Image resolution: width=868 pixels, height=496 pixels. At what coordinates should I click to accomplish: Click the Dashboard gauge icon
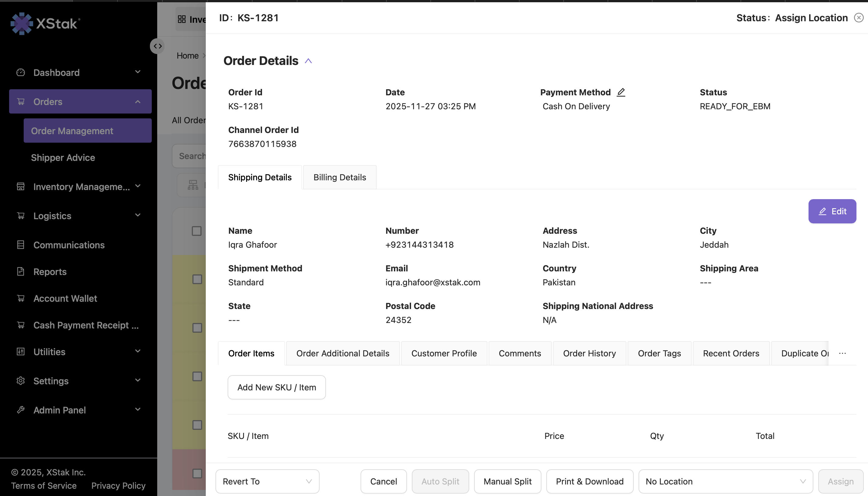(x=21, y=72)
